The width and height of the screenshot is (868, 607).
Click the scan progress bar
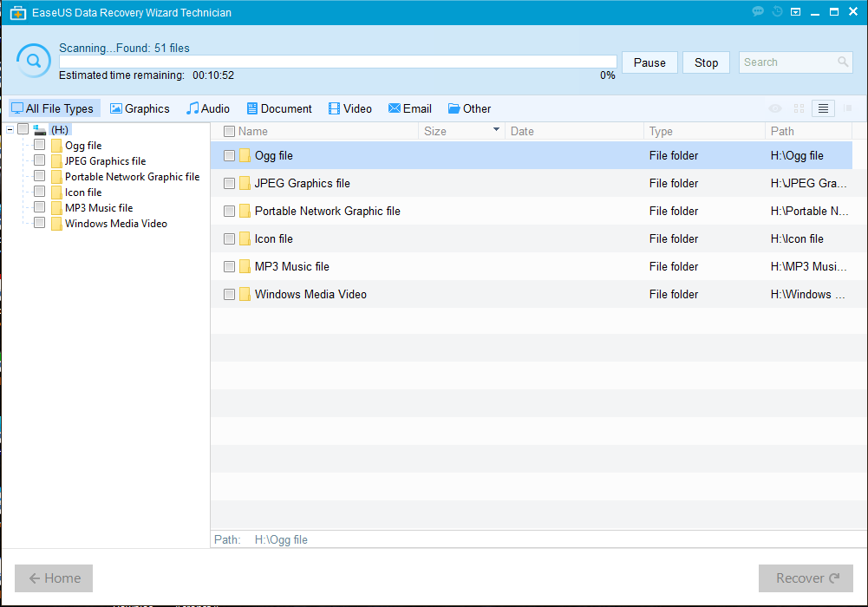click(336, 62)
